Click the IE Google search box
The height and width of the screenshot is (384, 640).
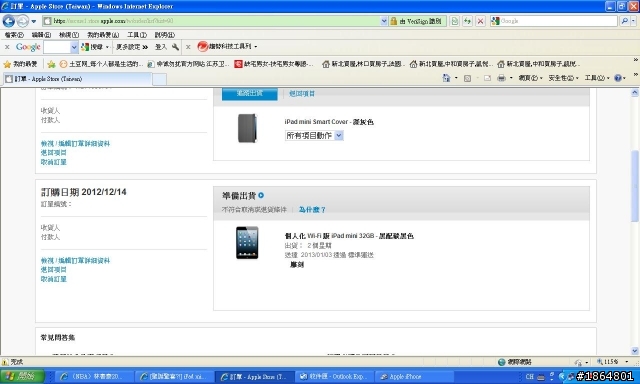click(x=558, y=21)
